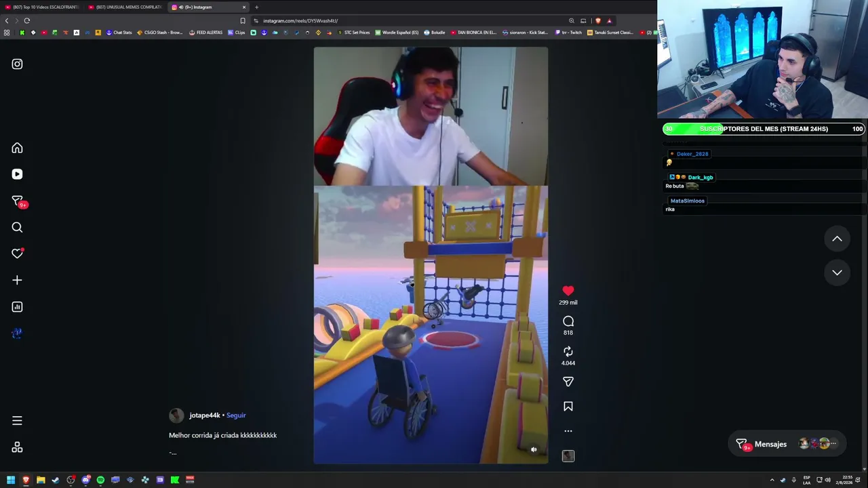The height and width of the screenshot is (488, 868).
Task: Go to the Instagram Home feed icon
Action: pos(17,148)
